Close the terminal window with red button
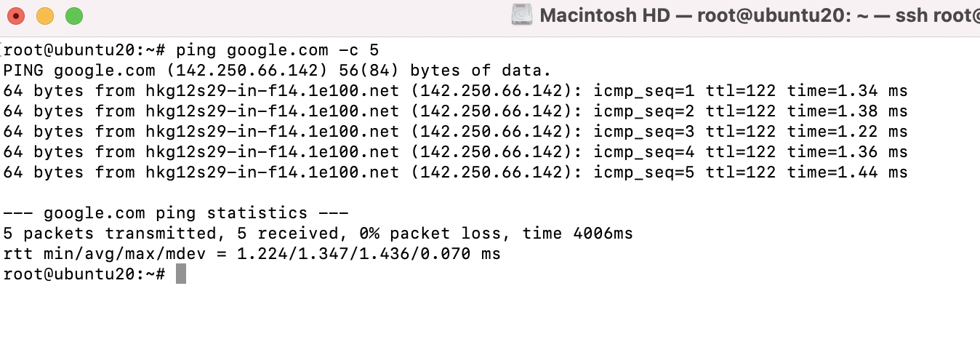Viewport: 980px width, 358px height. click(x=16, y=15)
